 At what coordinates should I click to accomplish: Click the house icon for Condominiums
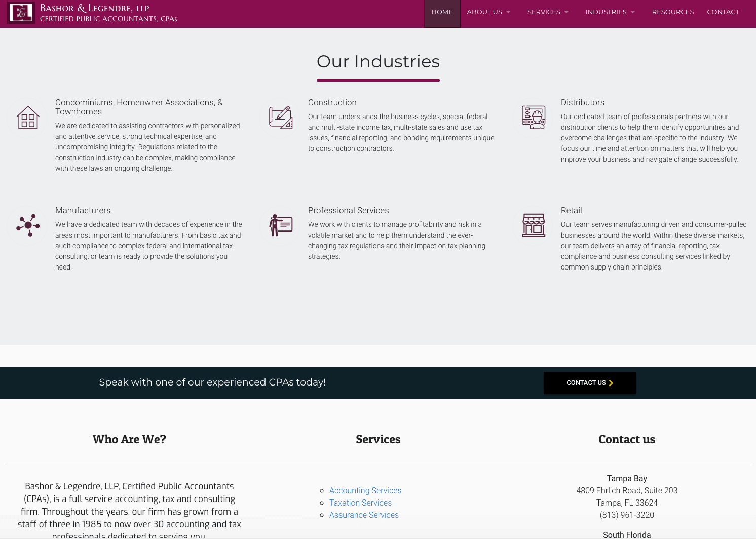[x=28, y=118]
